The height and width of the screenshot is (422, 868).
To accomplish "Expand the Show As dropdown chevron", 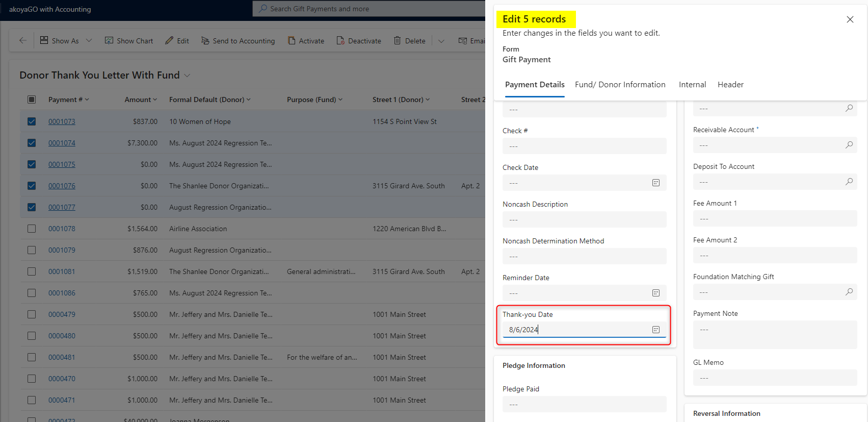I will tap(89, 41).
